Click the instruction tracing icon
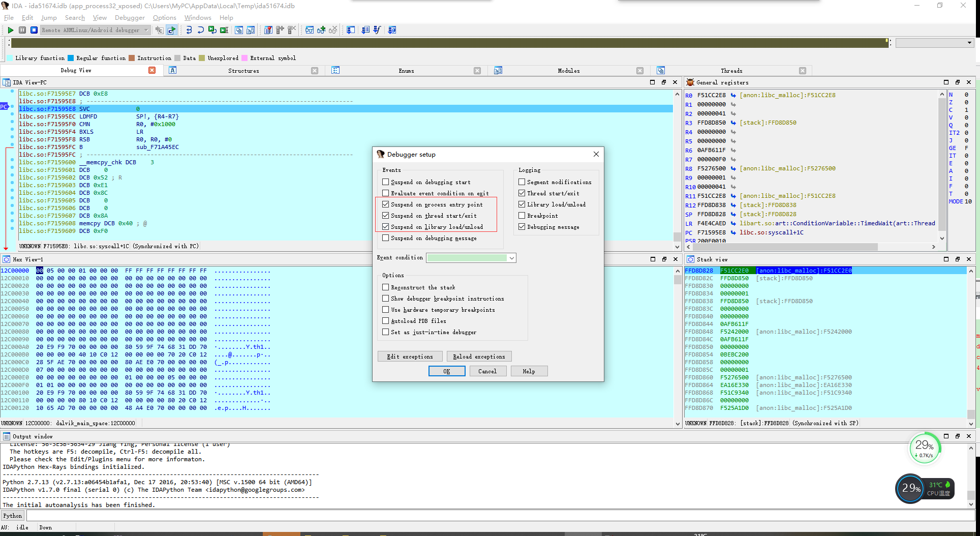The height and width of the screenshot is (536, 980). click(x=365, y=30)
